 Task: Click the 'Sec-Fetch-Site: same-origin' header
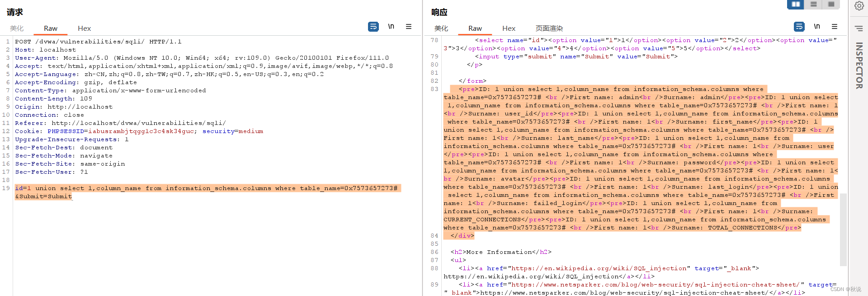[70, 164]
